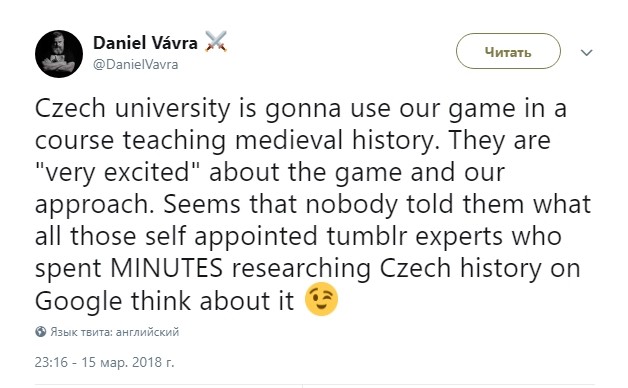
Task: Click the 'Язык твита: английский' language label
Action: pyautogui.click(x=114, y=332)
